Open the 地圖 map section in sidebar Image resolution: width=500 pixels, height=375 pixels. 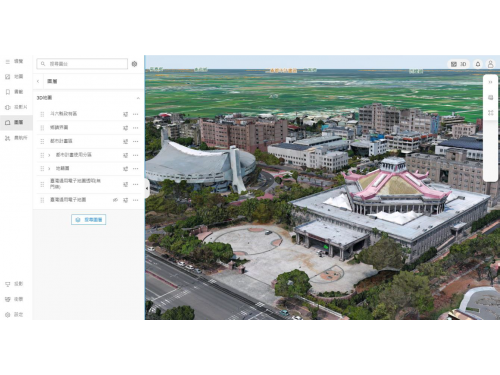(x=14, y=77)
